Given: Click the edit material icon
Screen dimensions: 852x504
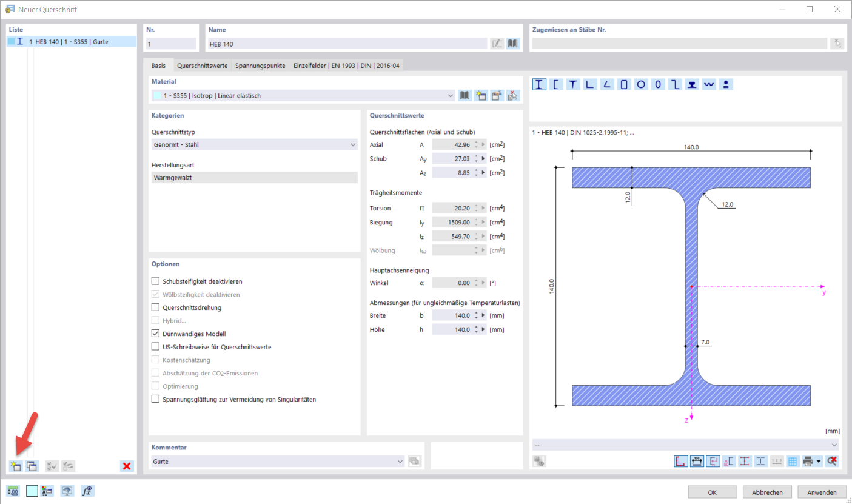Looking at the screenshot, I should click(x=497, y=95).
